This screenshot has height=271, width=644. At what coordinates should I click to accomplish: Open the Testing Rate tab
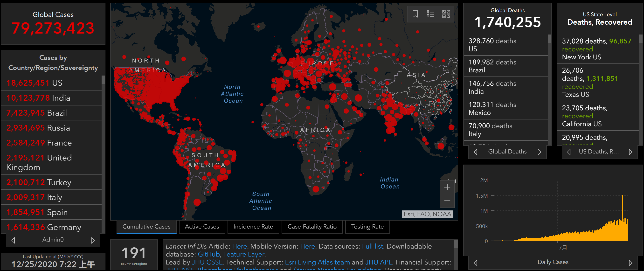pos(367,227)
